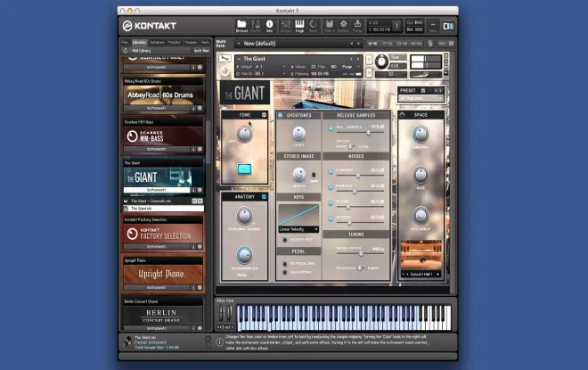Enable the Repedaling option

[284, 263]
